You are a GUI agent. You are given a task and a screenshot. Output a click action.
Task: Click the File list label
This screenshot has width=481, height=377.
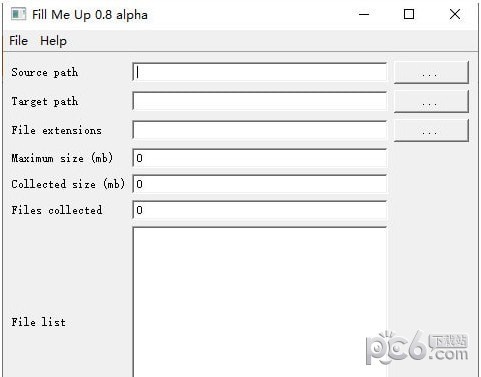click(x=38, y=322)
